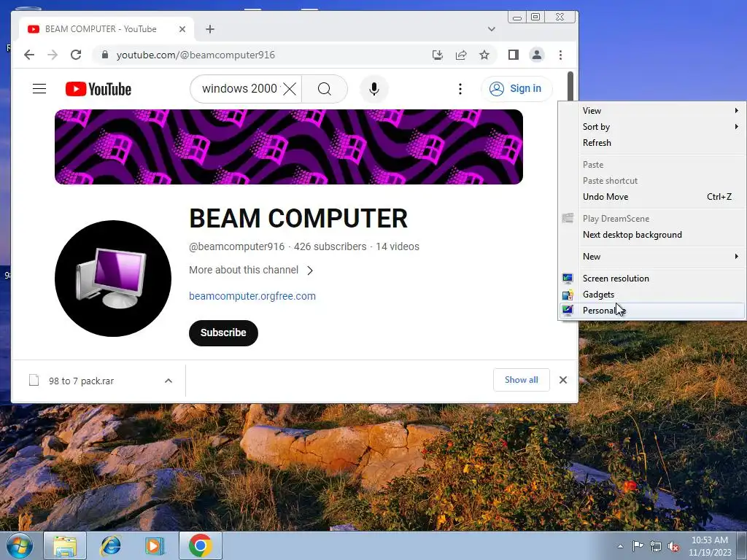Open Windows Media Player from the taskbar
Viewport: 747px width, 560px height.
(155, 545)
